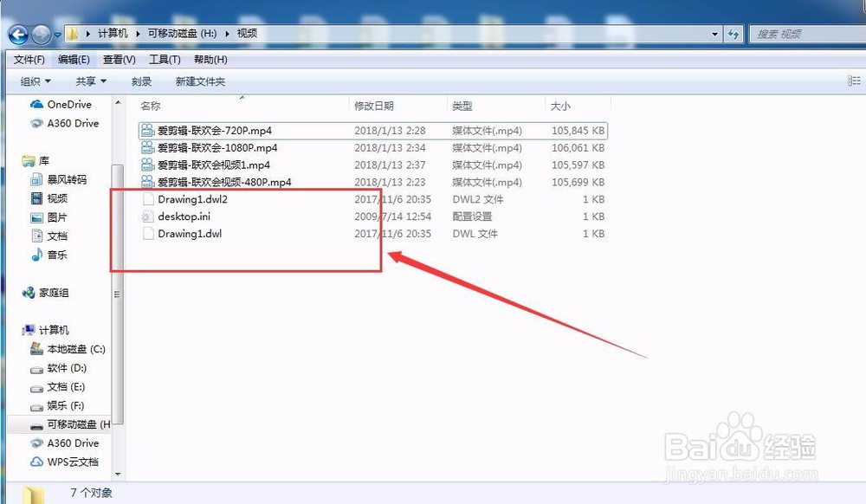Click the 视频 library film icon
The height and width of the screenshot is (504, 866).
pos(36,198)
